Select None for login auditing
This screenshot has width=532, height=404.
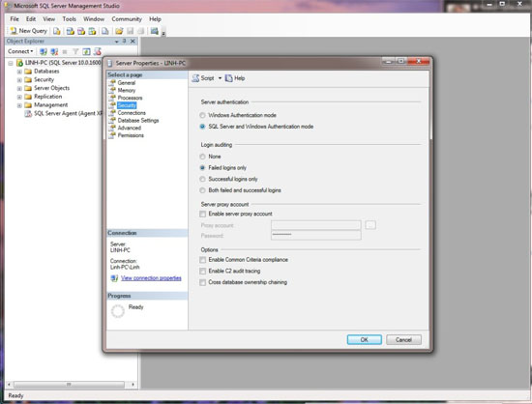pyautogui.click(x=202, y=157)
